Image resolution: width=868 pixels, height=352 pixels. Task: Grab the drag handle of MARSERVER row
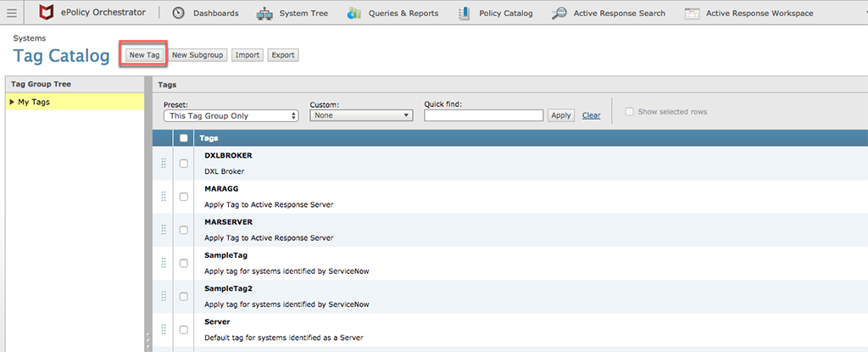[x=164, y=230]
